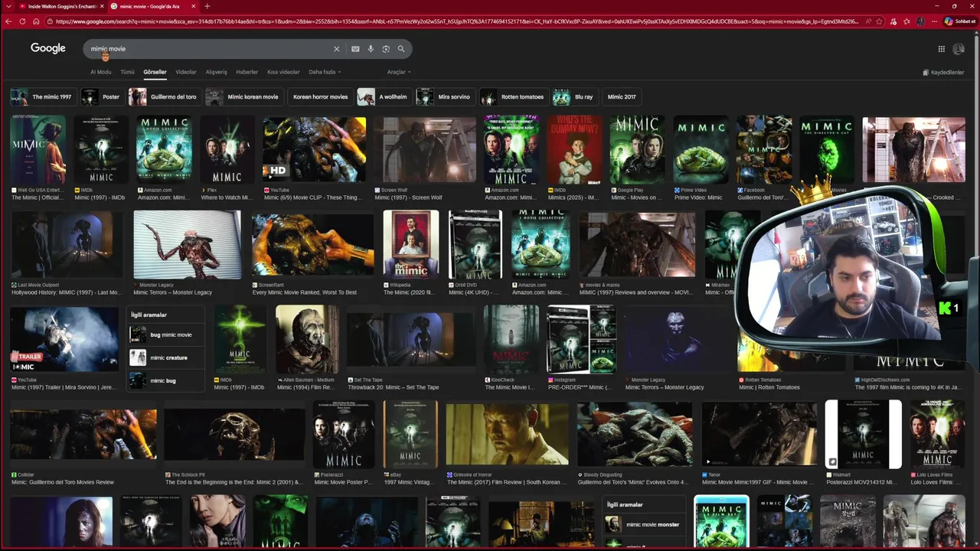Screen dimensions: 980x551
Task: Clear the search box with X icon
Action: click(336, 49)
